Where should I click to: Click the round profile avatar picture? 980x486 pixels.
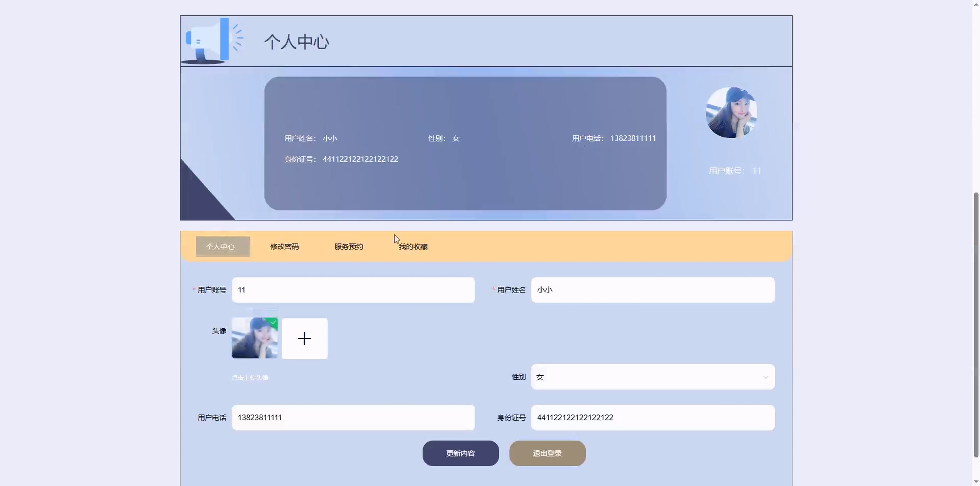(731, 113)
